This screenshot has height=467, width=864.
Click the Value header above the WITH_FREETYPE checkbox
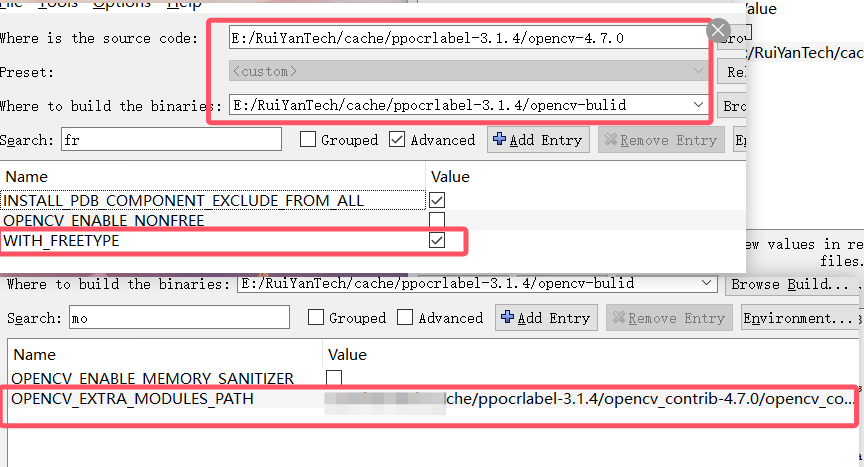[x=450, y=177]
